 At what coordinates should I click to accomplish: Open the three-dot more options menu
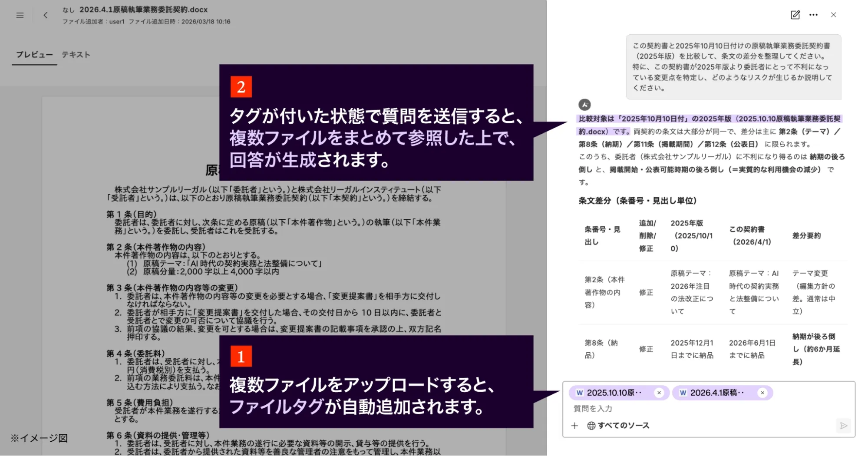(x=813, y=15)
